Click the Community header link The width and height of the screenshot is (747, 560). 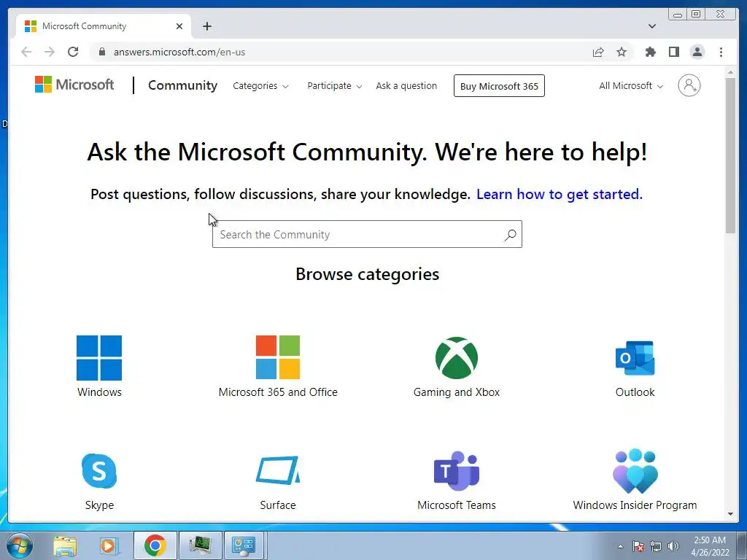182,85
